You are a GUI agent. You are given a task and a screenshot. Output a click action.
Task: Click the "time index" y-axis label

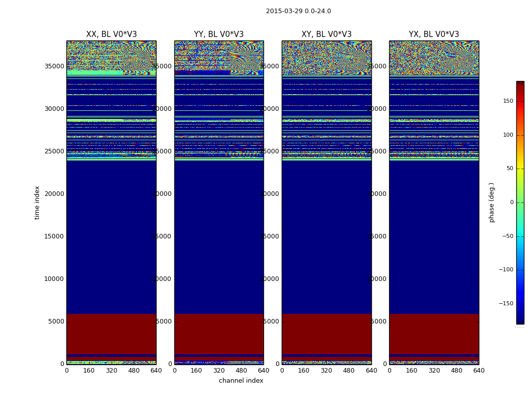pyautogui.click(x=37, y=202)
